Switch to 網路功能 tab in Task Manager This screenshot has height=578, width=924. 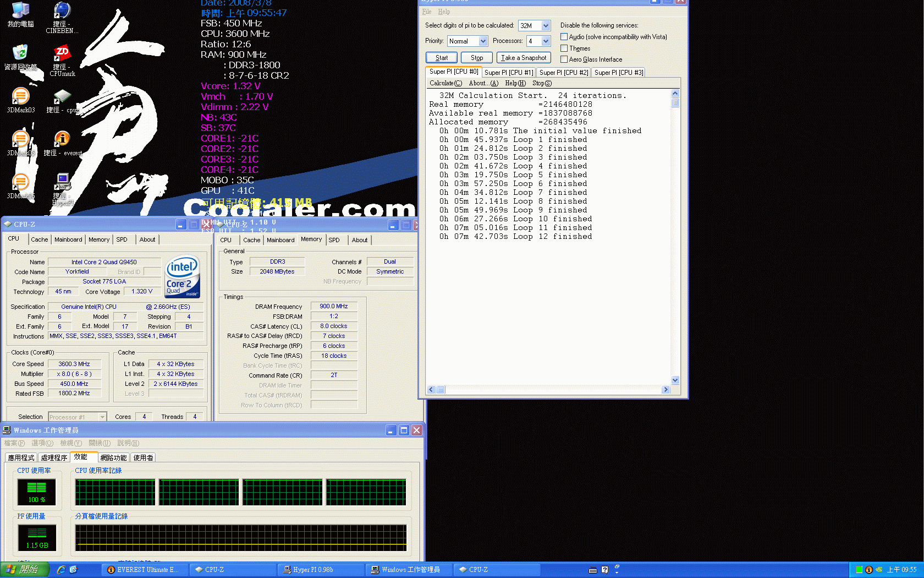(113, 457)
